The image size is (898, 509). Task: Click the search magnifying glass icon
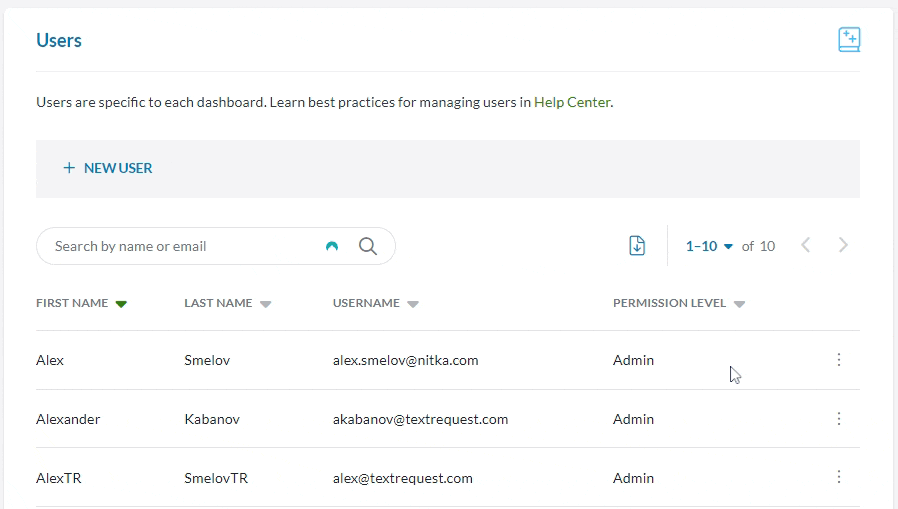pos(367,246)
